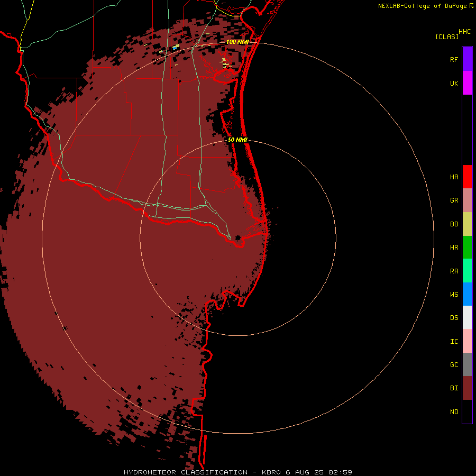This screenshot has width=476, height=476.
Task: Click the RF legend label
Action: point(454,59)
